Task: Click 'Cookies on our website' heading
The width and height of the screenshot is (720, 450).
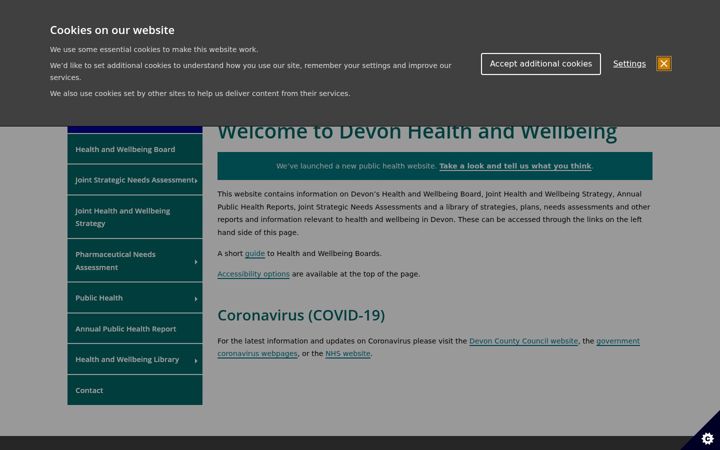Action: coord(112,30)
